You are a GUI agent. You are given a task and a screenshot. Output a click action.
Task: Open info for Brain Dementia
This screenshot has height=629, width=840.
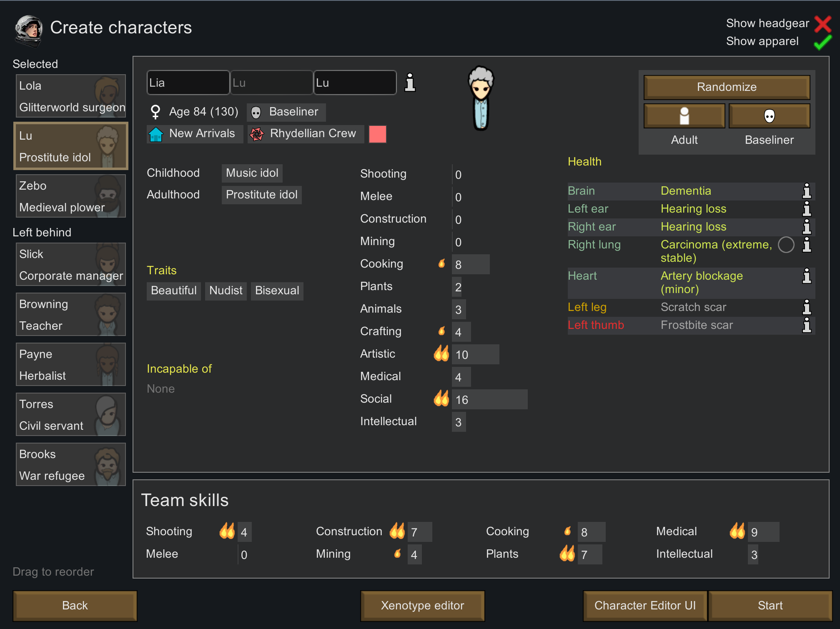(x=807, y=191)
